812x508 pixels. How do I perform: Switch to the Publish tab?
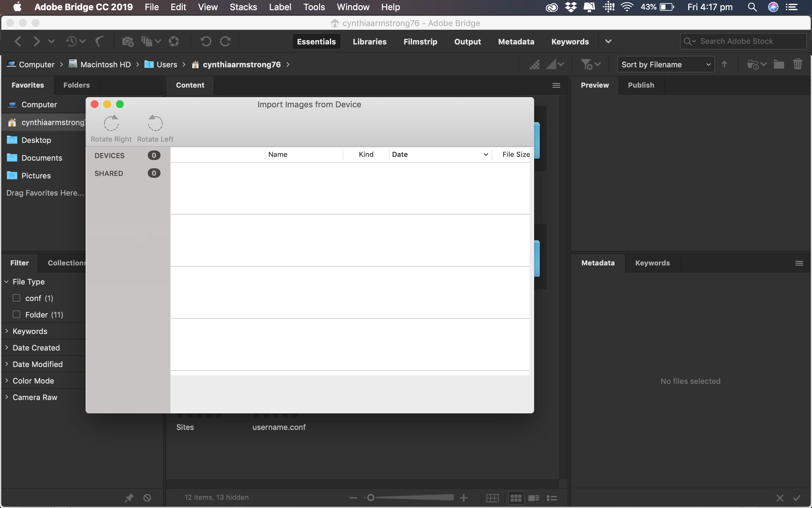(x=641, y=85)
